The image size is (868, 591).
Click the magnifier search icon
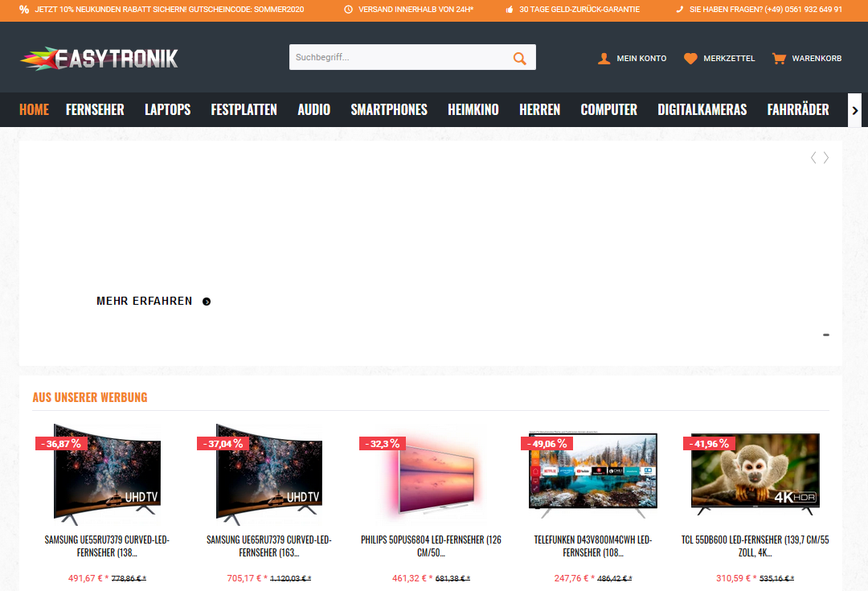click(519, 58)
